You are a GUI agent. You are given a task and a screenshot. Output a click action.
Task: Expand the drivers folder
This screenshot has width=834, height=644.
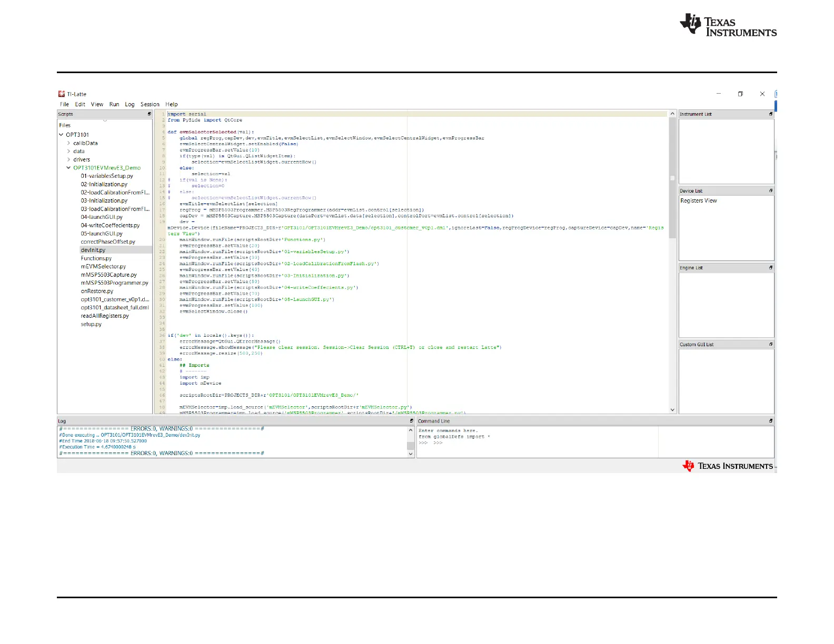click(x=69, y=159)
